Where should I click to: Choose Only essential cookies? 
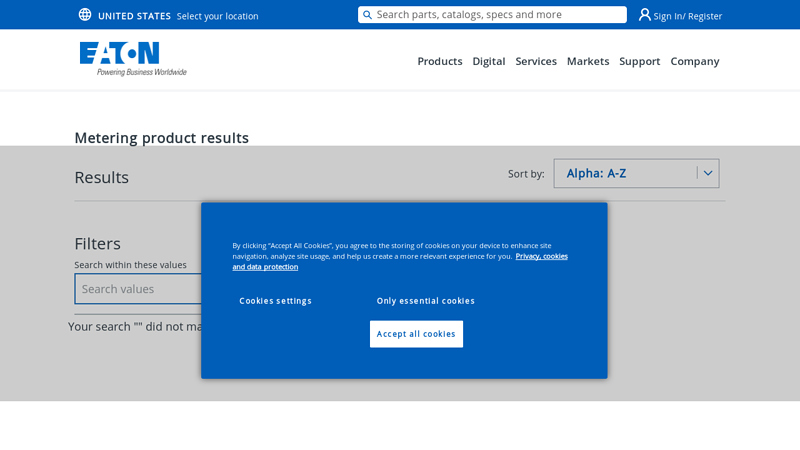[x=425, y=301]
